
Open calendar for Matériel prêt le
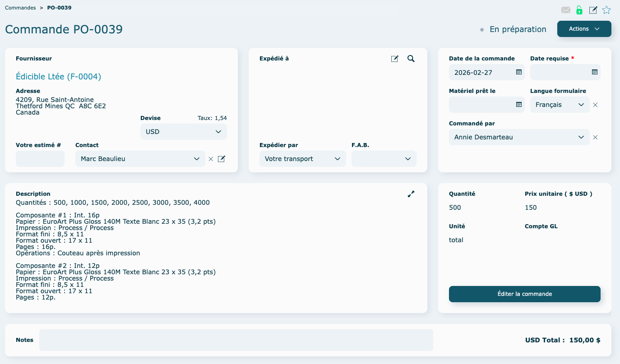pos(519,105)
